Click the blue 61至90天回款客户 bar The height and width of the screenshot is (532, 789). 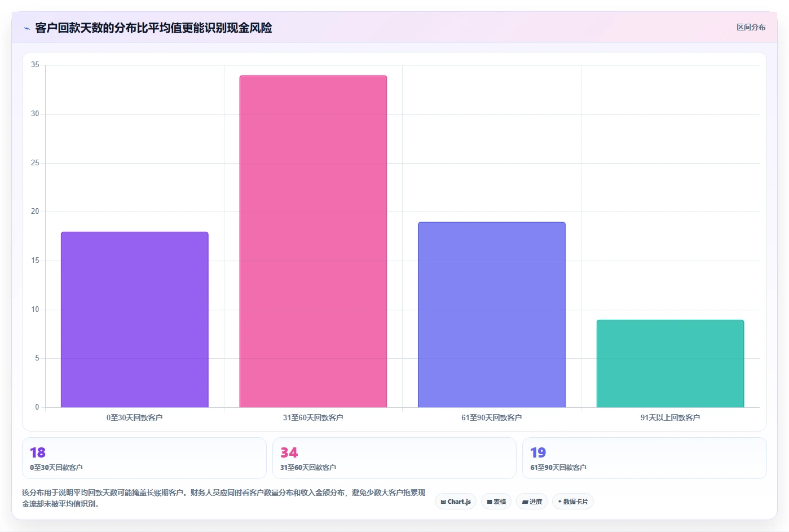pos(492,315)
